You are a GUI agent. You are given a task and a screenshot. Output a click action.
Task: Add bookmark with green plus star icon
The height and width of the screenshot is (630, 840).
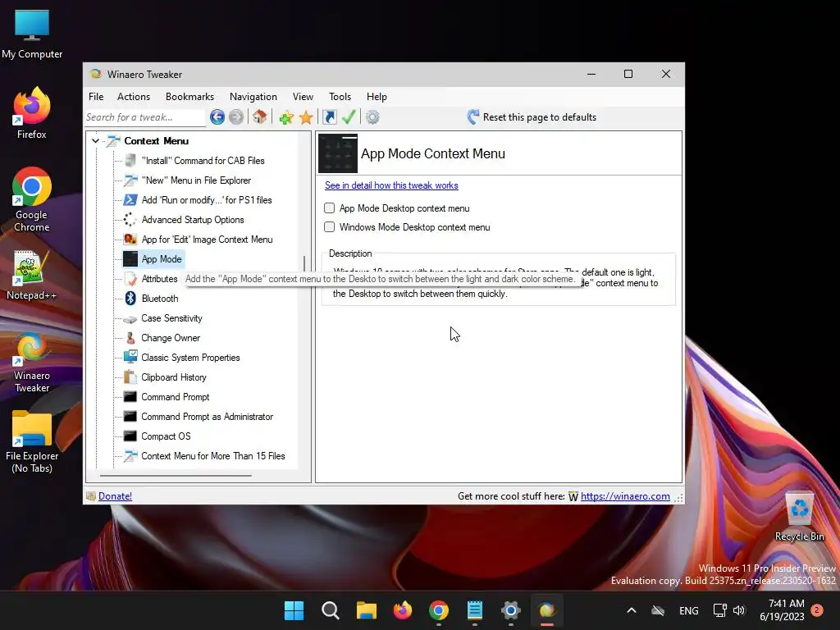(286, 117)
